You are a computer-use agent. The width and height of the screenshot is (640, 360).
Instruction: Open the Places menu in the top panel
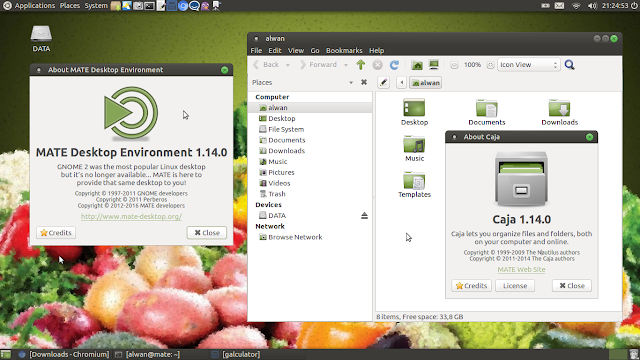coord(70,6)
